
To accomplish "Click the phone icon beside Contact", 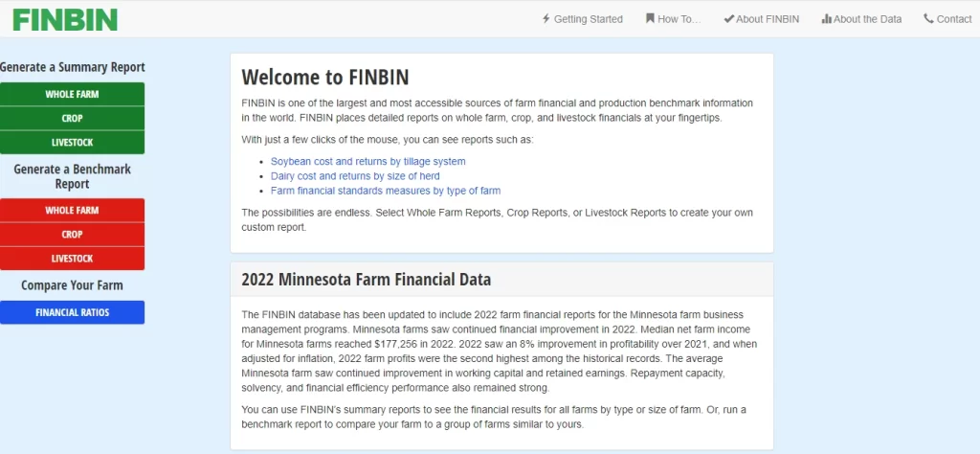I will tap(928, 19).
